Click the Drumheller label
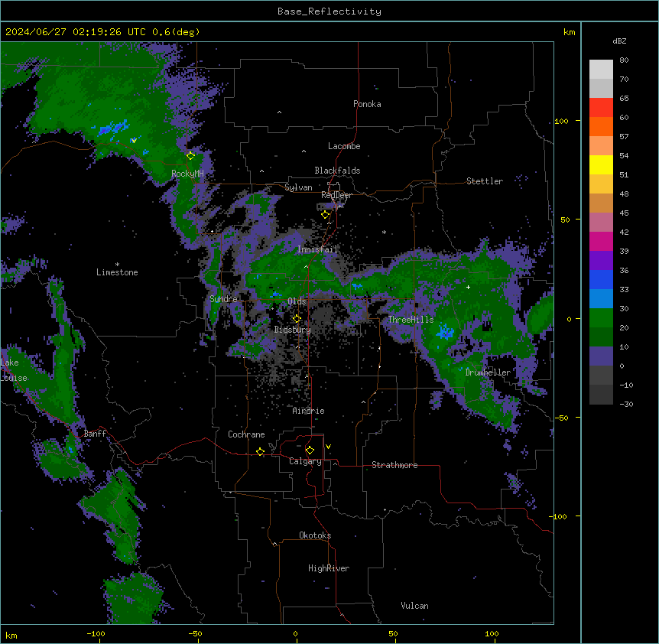The height and width of the screenshot is (644, 659). pos(488,372)
